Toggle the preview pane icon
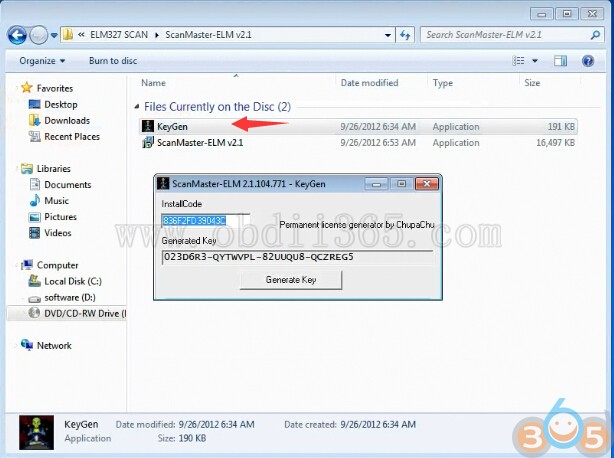This screenshot has width=614, height=458. click(x=560, y=61)
